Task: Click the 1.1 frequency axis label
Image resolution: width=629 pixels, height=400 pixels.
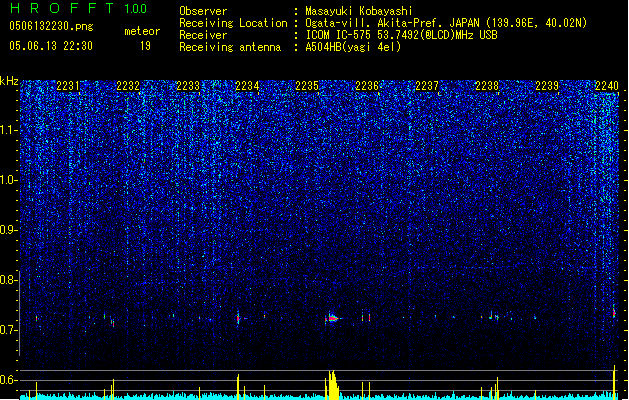Action: [9, 130]
